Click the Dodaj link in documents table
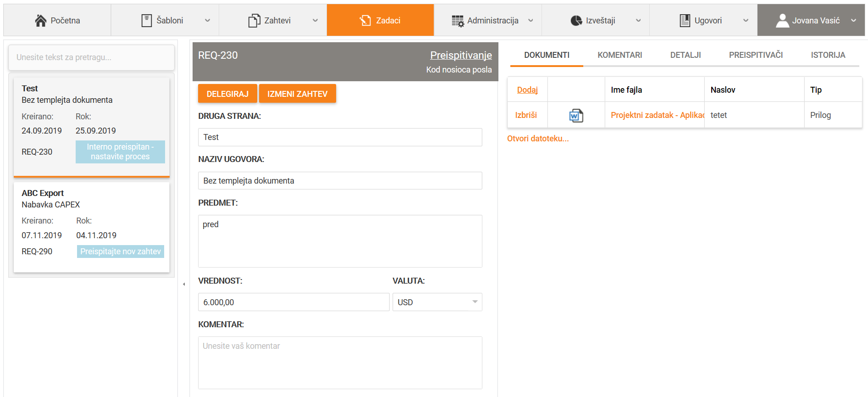The image size is (868, 397). click(527, 90)
